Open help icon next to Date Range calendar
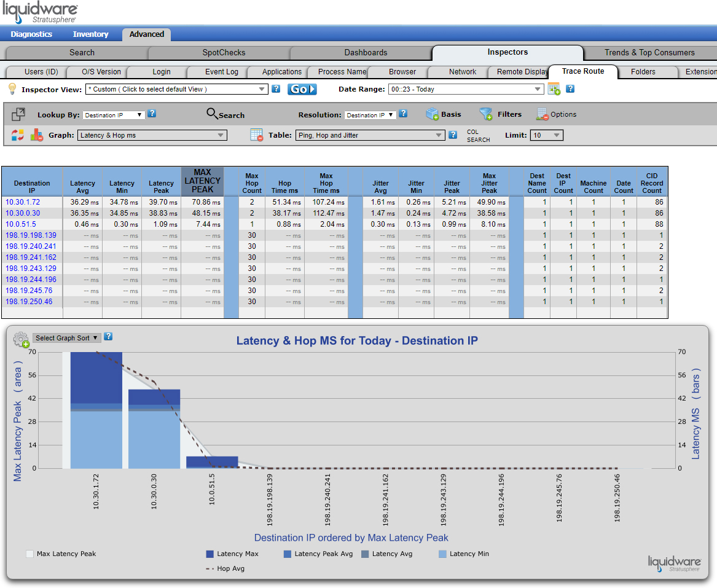This screenshot has width=717, height=588. pyautogui.click(x=570, y=88)
